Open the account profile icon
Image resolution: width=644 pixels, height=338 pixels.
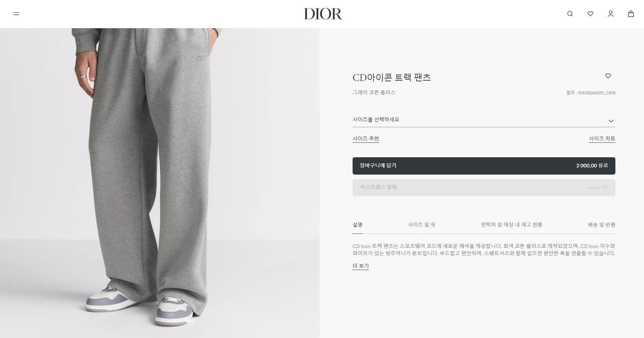[x=611, y=14]
